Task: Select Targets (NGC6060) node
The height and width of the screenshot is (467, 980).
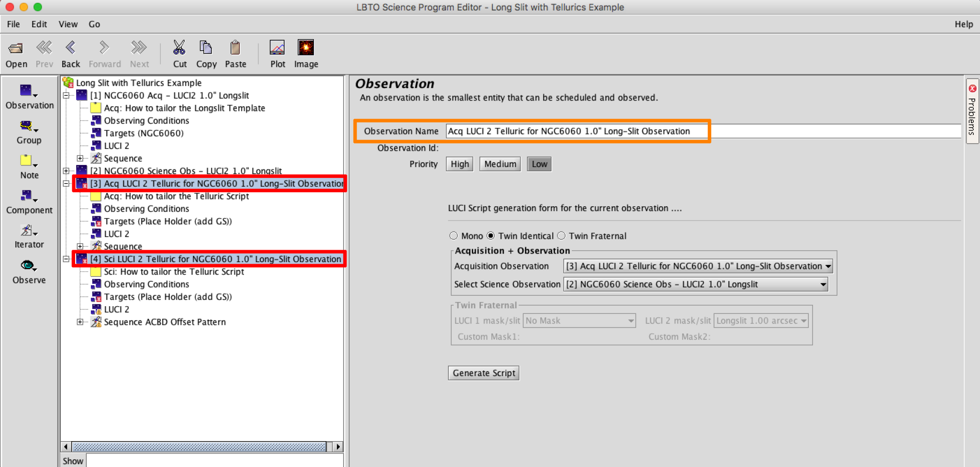Action: [x=144, y=133]
